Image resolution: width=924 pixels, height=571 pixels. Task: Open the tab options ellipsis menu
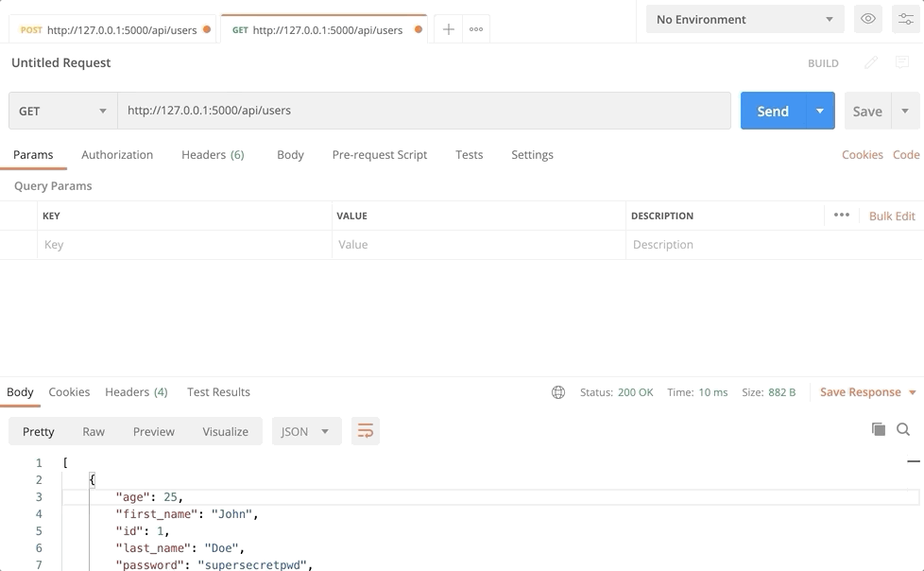point(476,29)
